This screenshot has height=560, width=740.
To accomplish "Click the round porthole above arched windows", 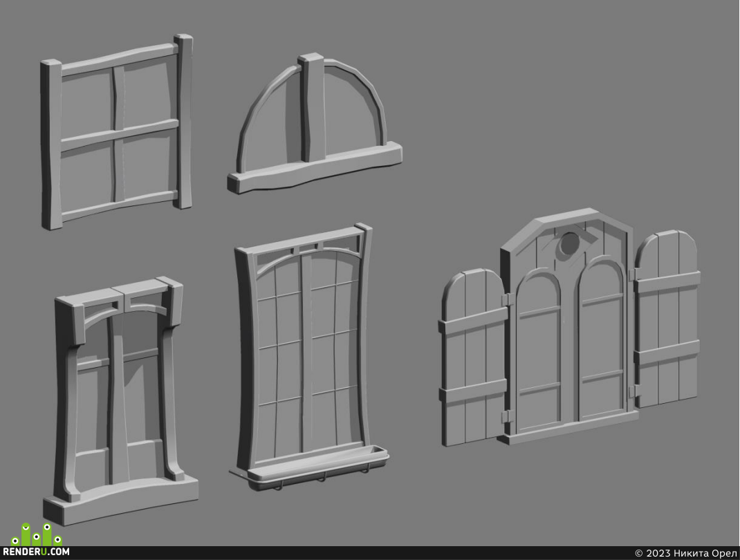I will tap(570, 245).
